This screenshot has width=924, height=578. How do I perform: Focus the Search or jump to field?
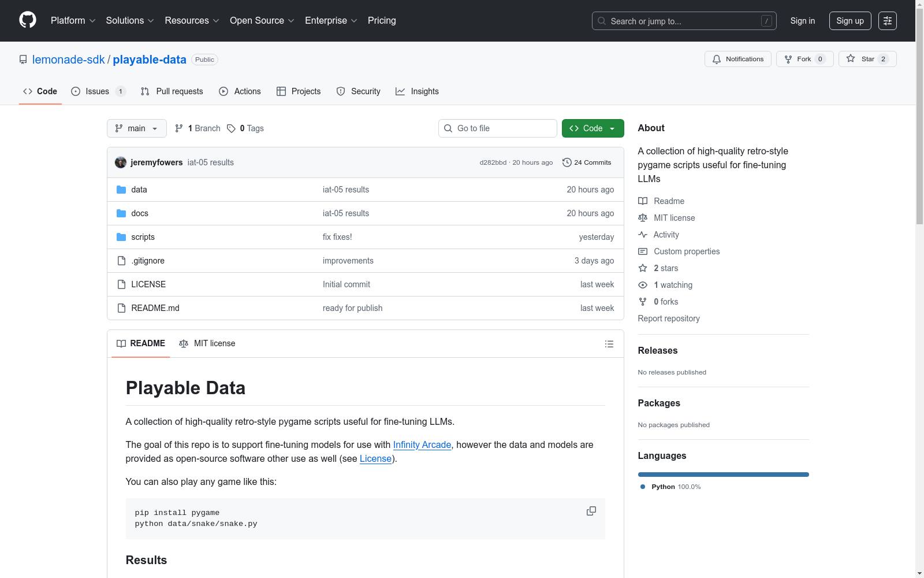click(x=684, y=21)
